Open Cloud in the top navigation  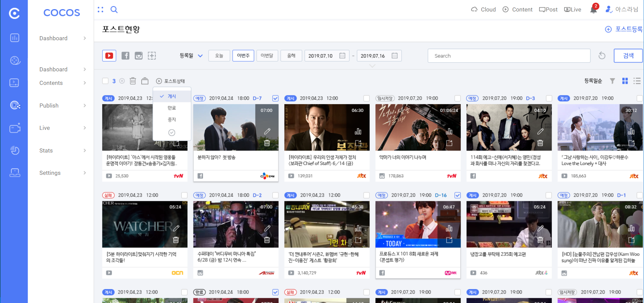click(x=483, y=9)
